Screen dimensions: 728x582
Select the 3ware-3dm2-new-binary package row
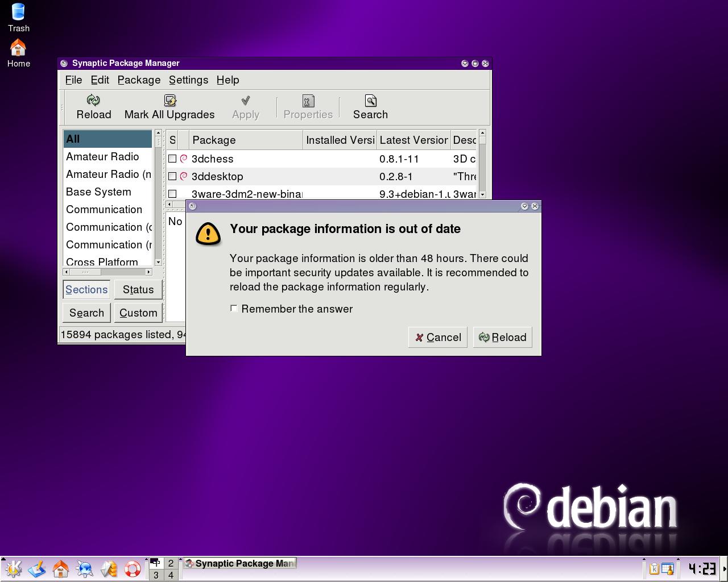tap(321, 193)
